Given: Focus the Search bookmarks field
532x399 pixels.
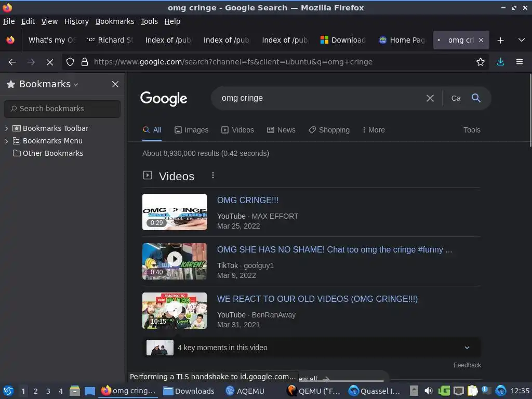Looking at the screenshot, I should 62,109.
